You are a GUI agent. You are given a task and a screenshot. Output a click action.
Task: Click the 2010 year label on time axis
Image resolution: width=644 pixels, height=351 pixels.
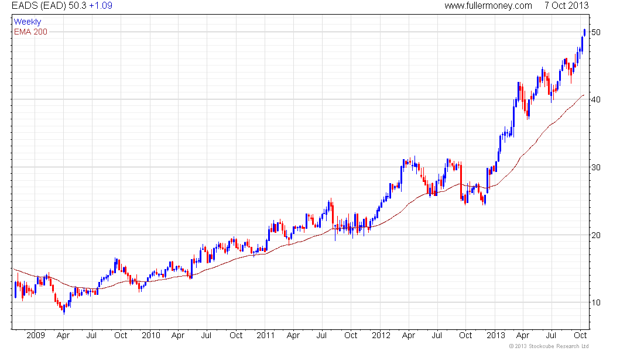(150, 335)
